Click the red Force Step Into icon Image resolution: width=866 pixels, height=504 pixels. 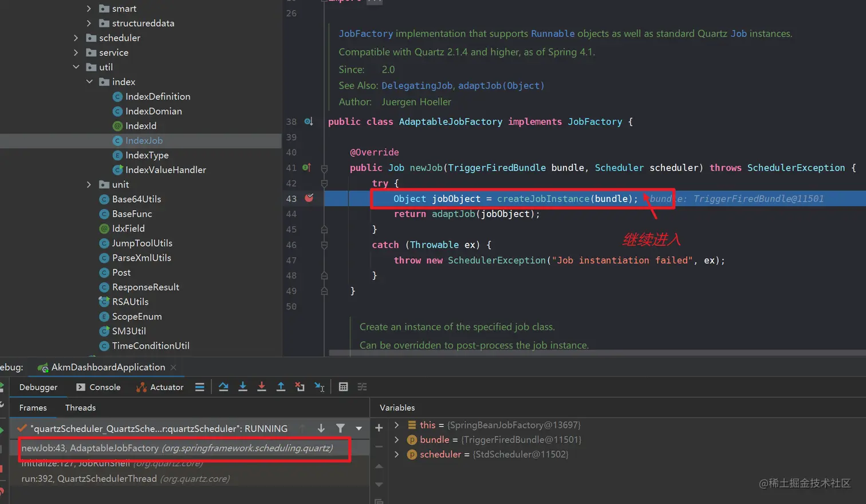click(262, 387)
